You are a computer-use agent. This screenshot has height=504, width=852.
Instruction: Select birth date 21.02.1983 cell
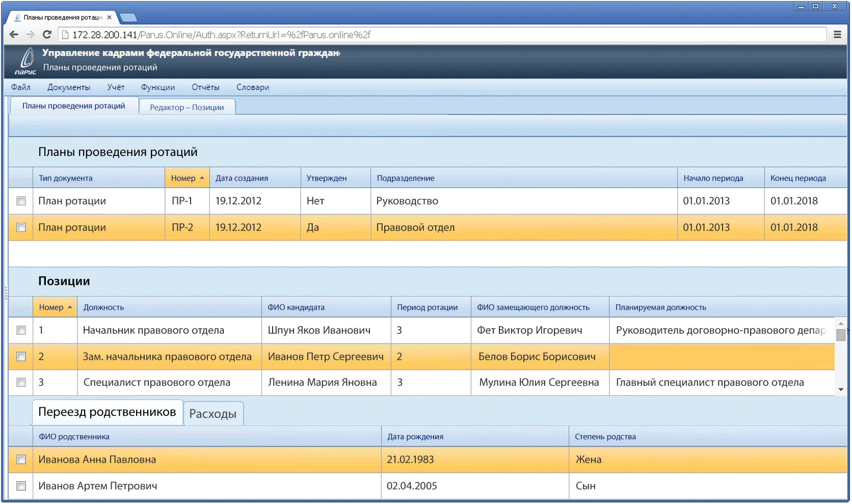[x=475, y=460]
